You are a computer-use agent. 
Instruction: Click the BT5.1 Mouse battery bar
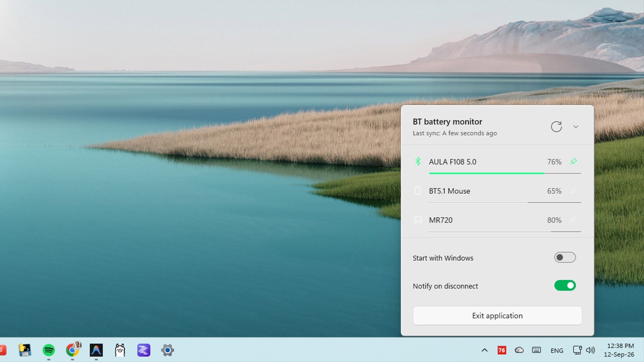pyautogui.click(x=505, y=202)
